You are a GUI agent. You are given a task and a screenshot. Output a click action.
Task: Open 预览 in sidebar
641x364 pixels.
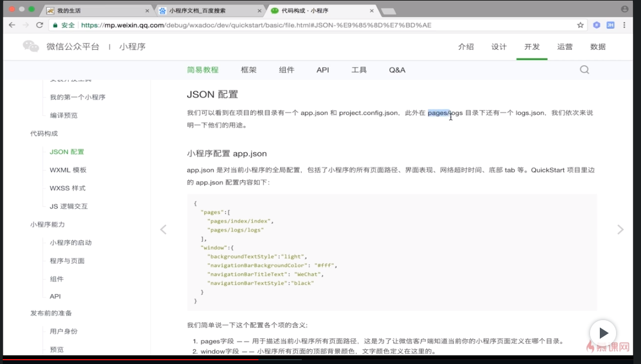pos(56,349)
